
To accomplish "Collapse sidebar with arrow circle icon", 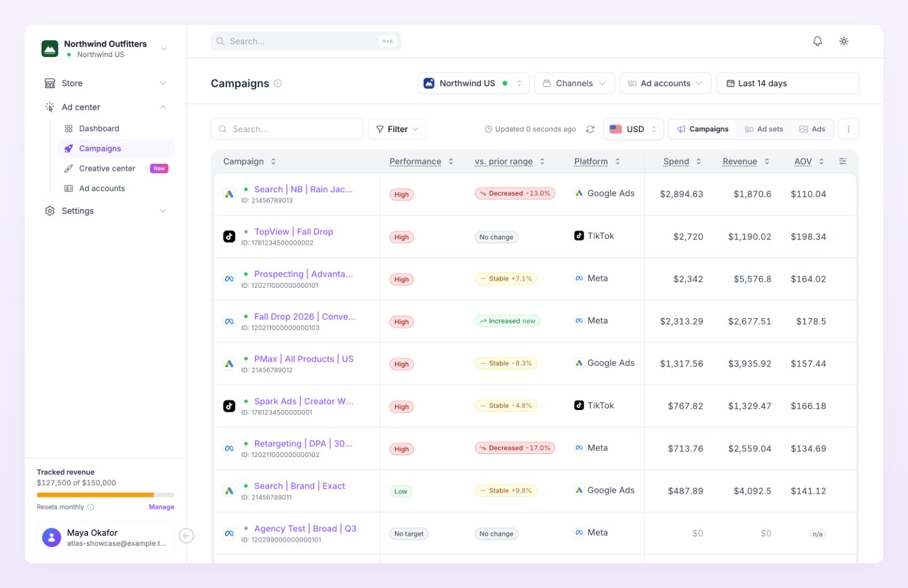I will (x=186, y=536).
